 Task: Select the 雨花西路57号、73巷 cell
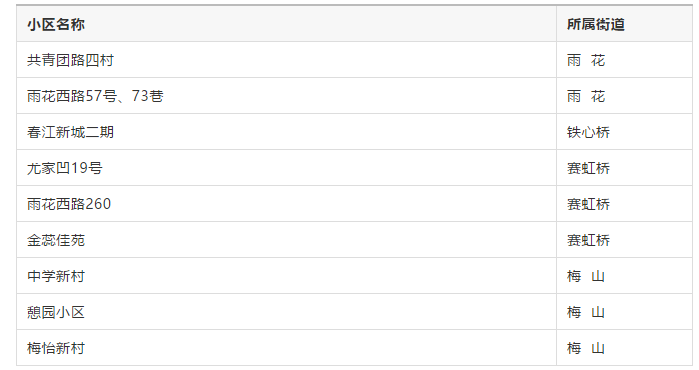coord(286,96)
